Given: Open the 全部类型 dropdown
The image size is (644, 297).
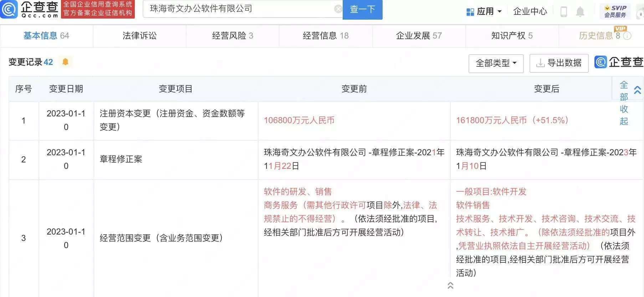Looking at the screenshot, I should (x=496, y=64).
